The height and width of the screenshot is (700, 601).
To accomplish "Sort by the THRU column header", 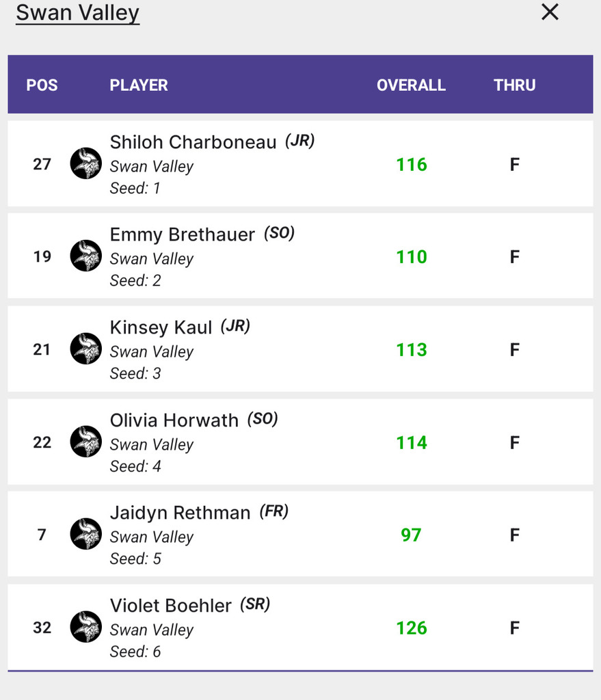I will 515,85.
